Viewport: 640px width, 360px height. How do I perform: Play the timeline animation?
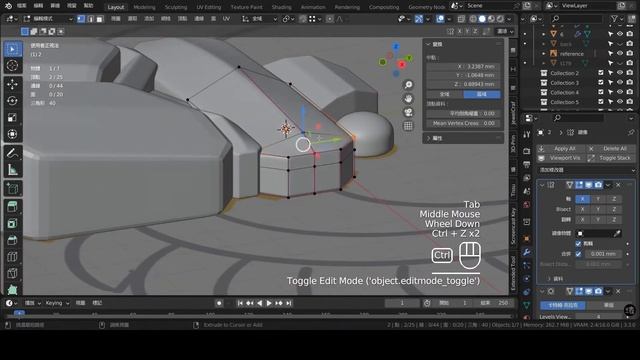269,303
